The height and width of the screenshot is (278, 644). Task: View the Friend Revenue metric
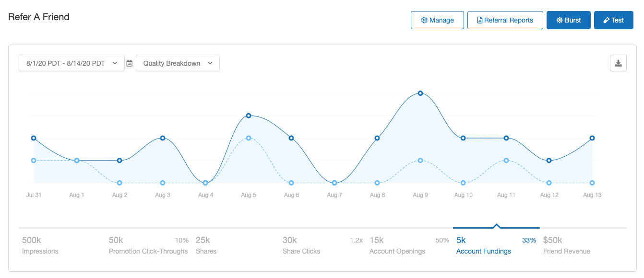[567, 245]
